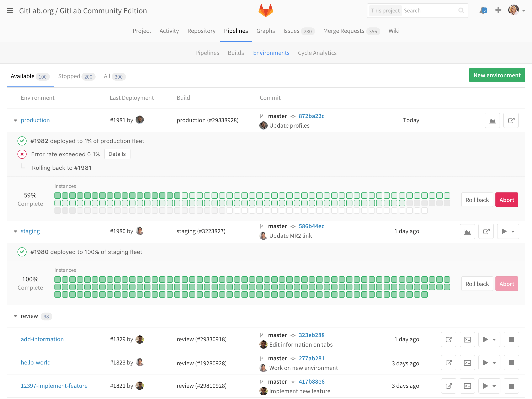
Task: Switch to the Cycle Analytics sub-tab
Action: click(x=317, y=53)
